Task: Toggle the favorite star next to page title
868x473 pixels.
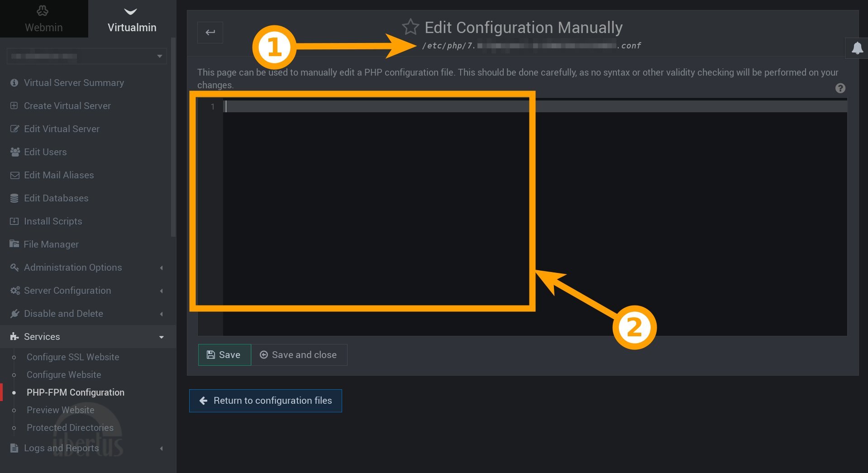Action: point(410,27)
